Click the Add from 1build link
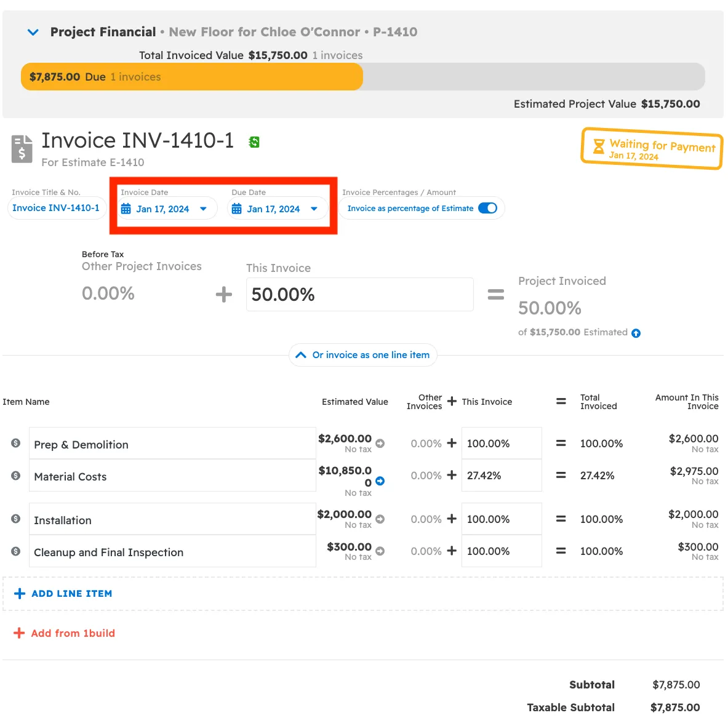This screenshot has width=728, height=718. [64, 633]
